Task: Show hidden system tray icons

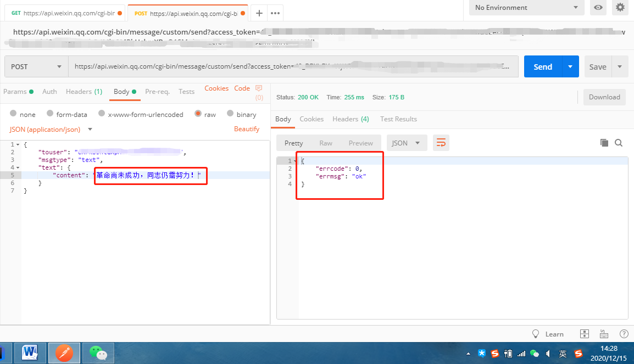Action: pos(468,354)
